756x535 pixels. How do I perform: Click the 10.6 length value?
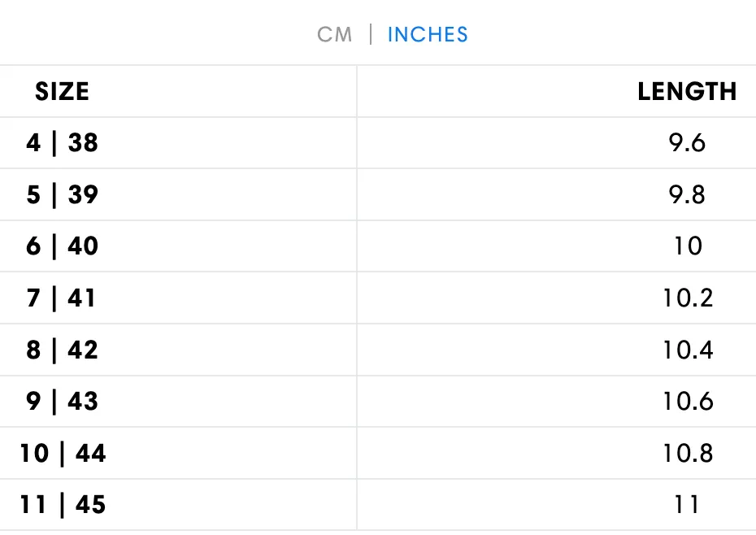pyautogui.click(x=688, y=402)
